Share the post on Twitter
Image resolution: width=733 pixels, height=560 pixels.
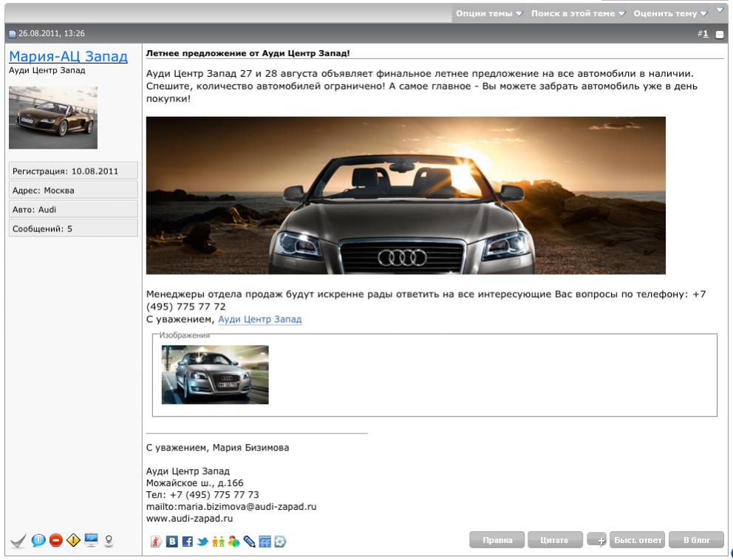tap(203, 542)
